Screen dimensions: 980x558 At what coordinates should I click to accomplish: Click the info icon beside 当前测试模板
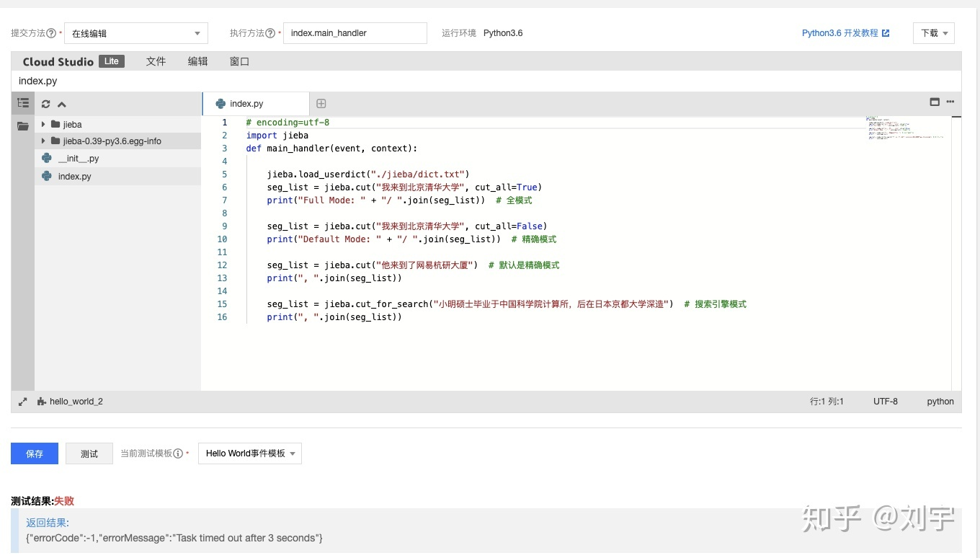click(x=178, y=453)
